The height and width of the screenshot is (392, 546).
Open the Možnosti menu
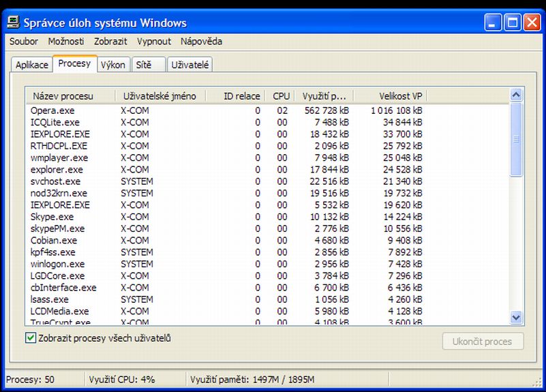67,42
